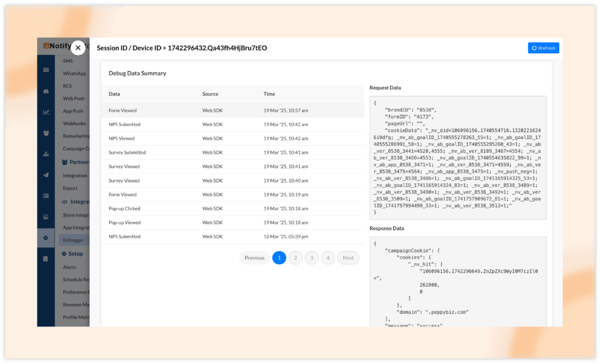The image size is (600, 364).
Task: Click the Setup gear icon in menu
Action: click(x=64, y=253)
